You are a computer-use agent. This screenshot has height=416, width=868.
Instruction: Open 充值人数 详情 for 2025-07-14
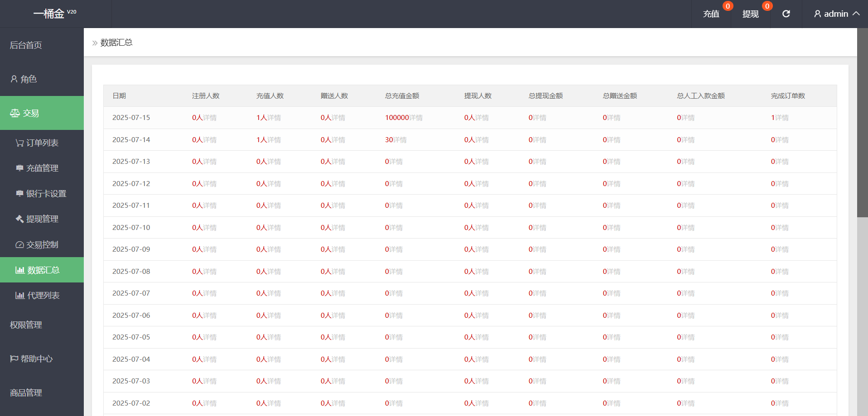(274, 140)
